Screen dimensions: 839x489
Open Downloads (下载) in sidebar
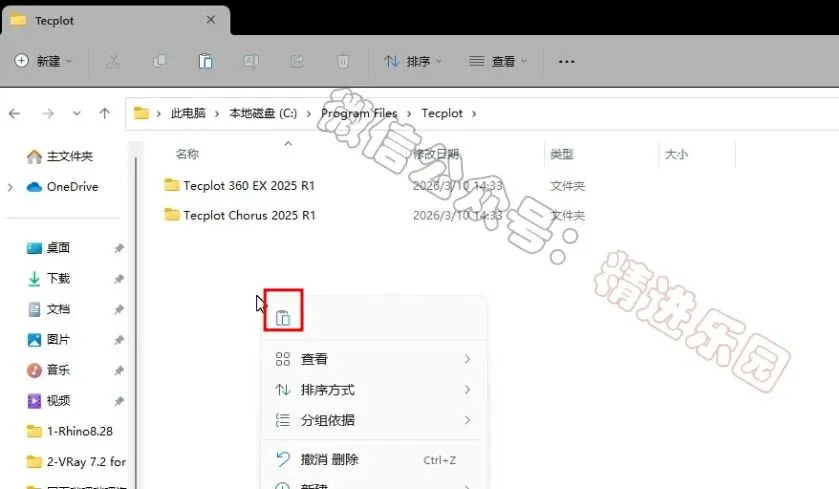click(x=48, y=278)
